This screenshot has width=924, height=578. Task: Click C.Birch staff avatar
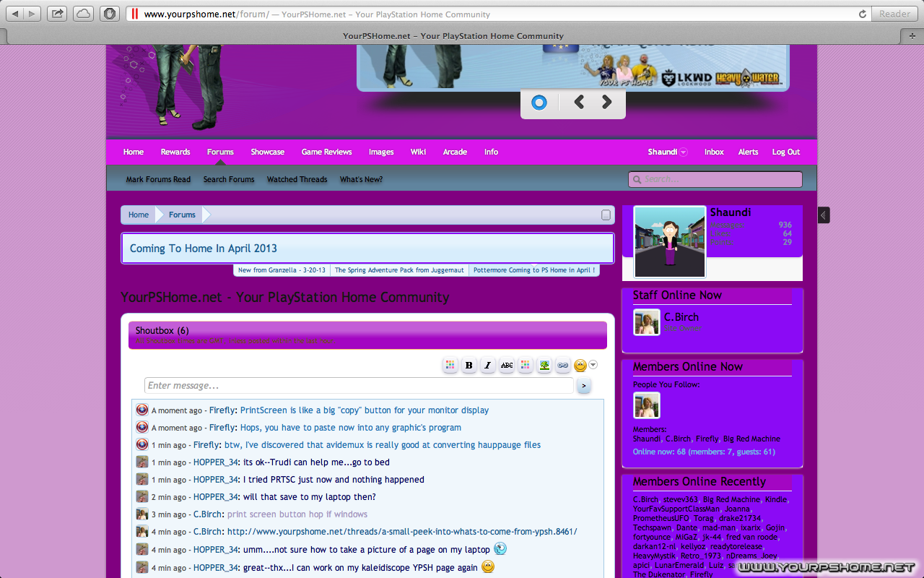[x=647, y=322]
